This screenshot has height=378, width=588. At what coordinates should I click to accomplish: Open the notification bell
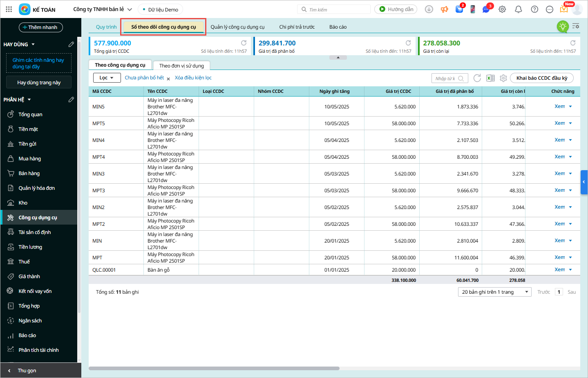(x=518, y=9)
